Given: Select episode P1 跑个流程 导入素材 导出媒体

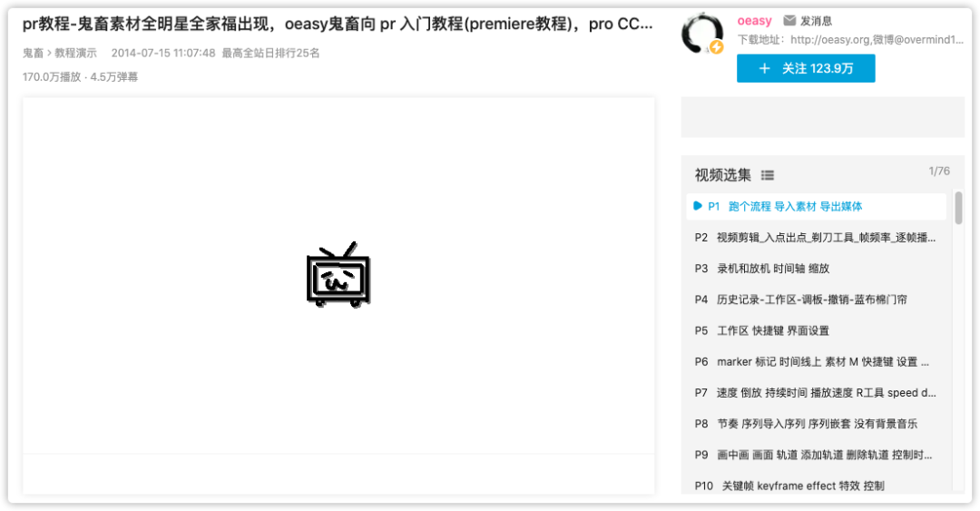Looking at the screenshot, I should click(816, 206).
